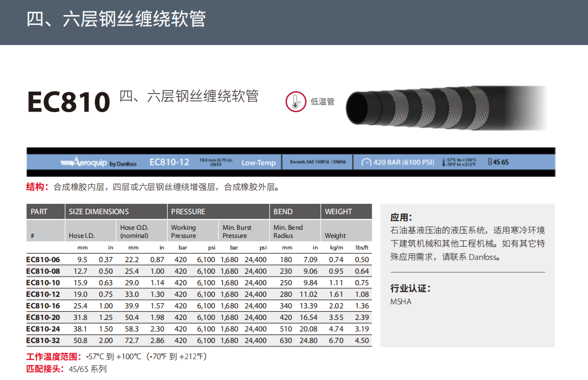Click the Min. Bend Radius subheader

point(288,232)
